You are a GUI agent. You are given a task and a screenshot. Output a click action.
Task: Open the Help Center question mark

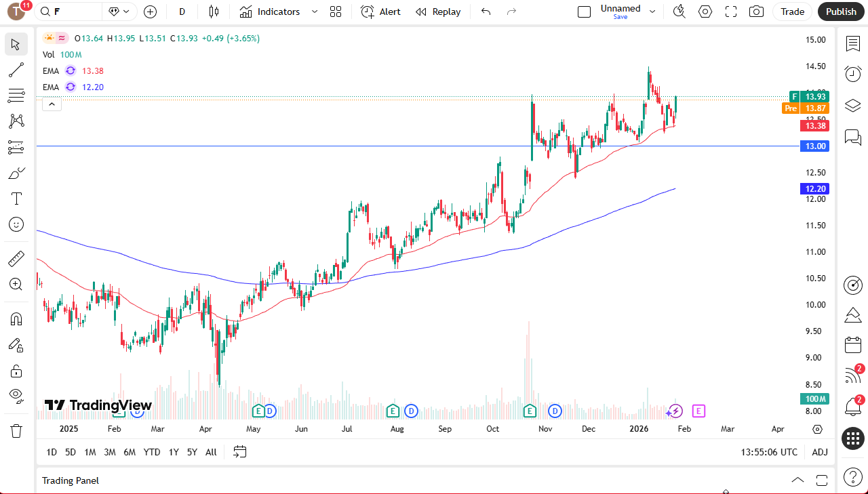[x=852, y=476]
